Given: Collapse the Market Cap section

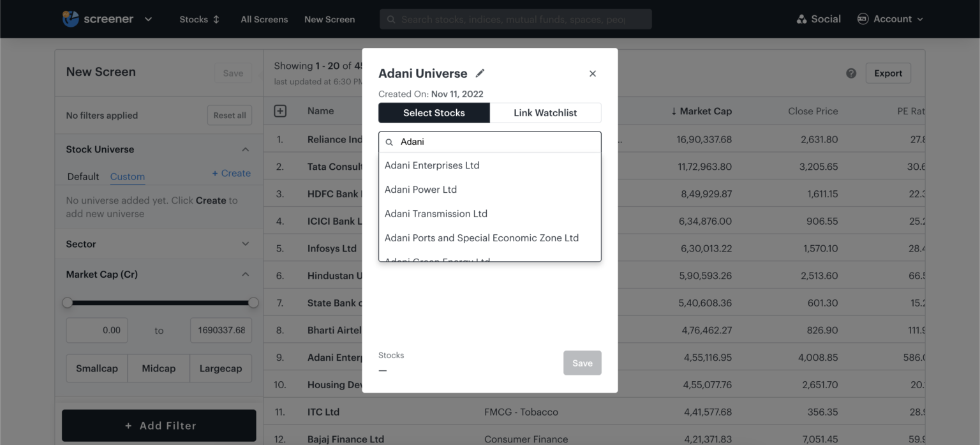Looking at the screenshot, I should [x=245, y=273].
